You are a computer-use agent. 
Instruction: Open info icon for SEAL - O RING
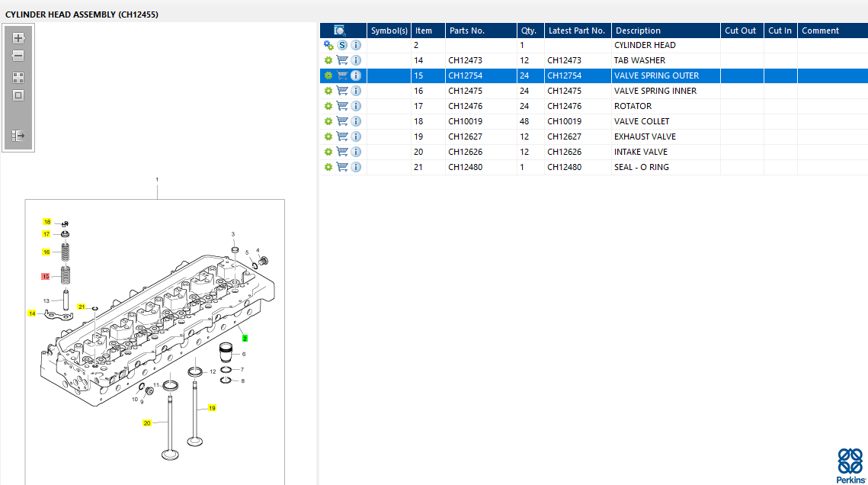(x=356, y=167)
